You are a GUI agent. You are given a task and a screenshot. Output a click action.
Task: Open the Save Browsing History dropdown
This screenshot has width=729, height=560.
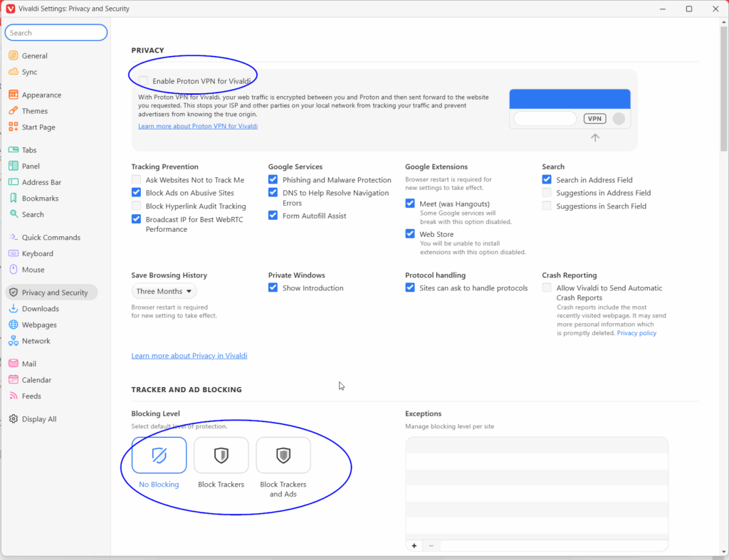click(164, 292)
